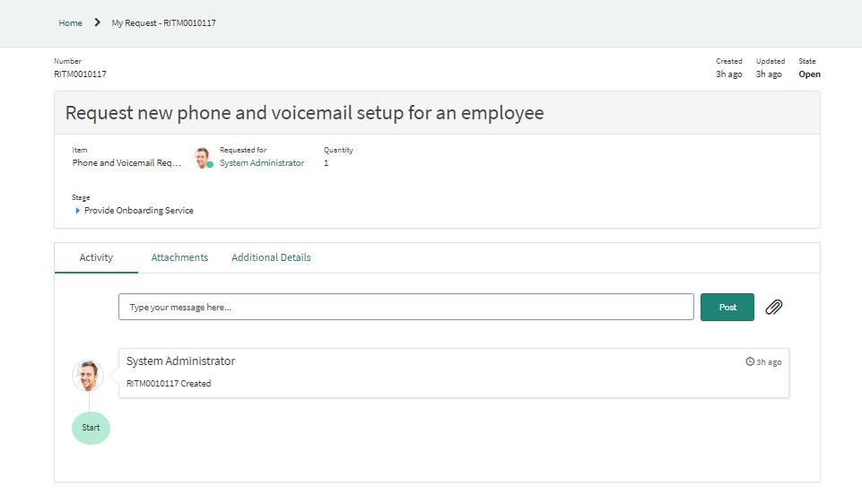The width and height of the screenshot is (862, 504).
Task: Click the System Administrator avatar in activity
Action: 88,376
